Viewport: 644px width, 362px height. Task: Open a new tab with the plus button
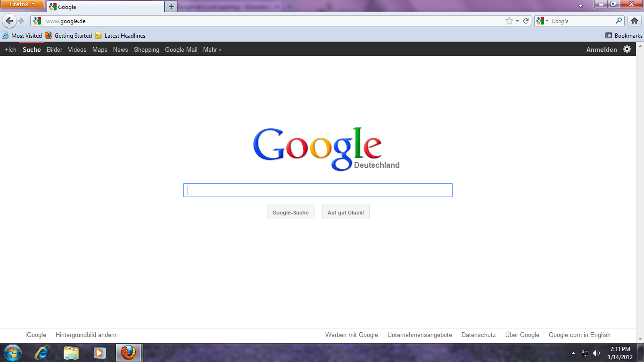[171, 7]
